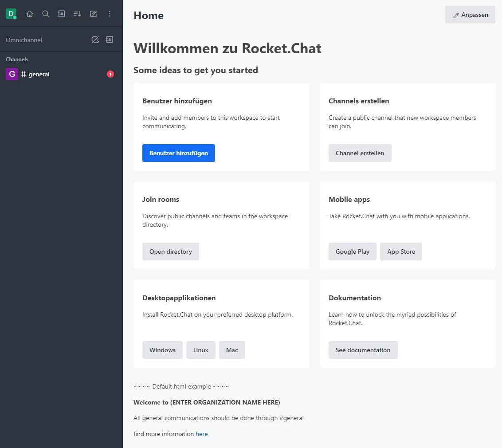Open the sidebar search icon
Screen dimensions: 502x448
46,14
